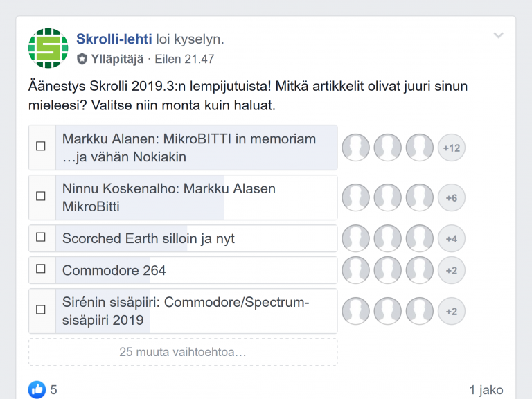Click the Ninnu Koskenalho poll option text
Screen dimensions: 532x399
point(168,197)
